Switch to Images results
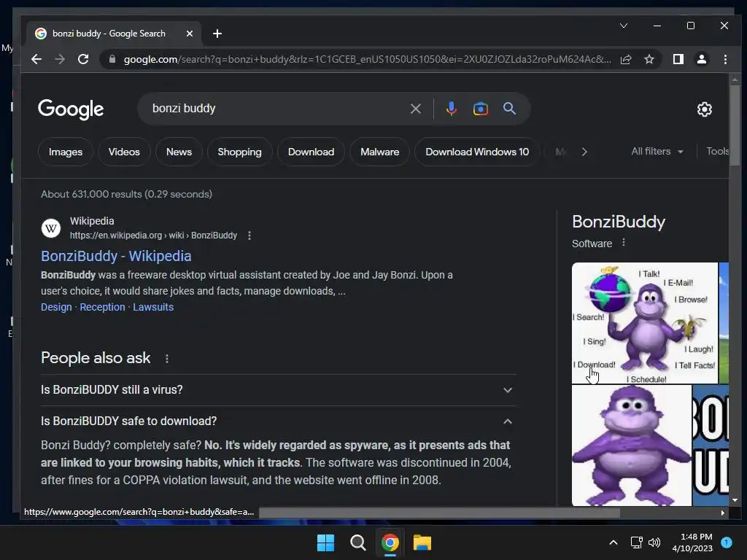 66,152
